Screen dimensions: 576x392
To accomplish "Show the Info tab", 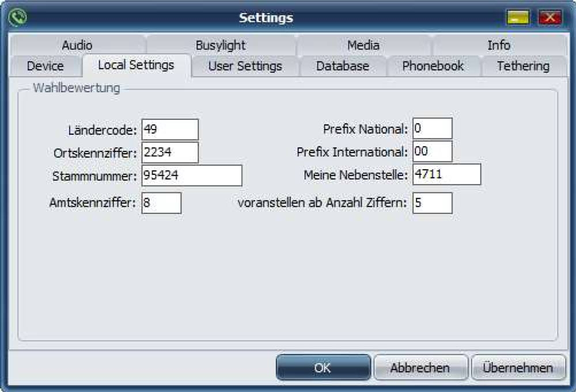I will (499, 45).
